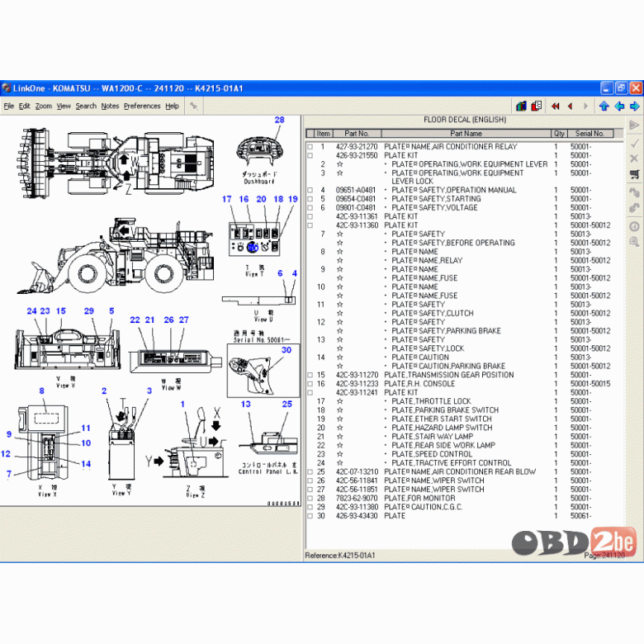Click callout number 1 in View Z drawing
644x644 pixels.
point(182,404)
